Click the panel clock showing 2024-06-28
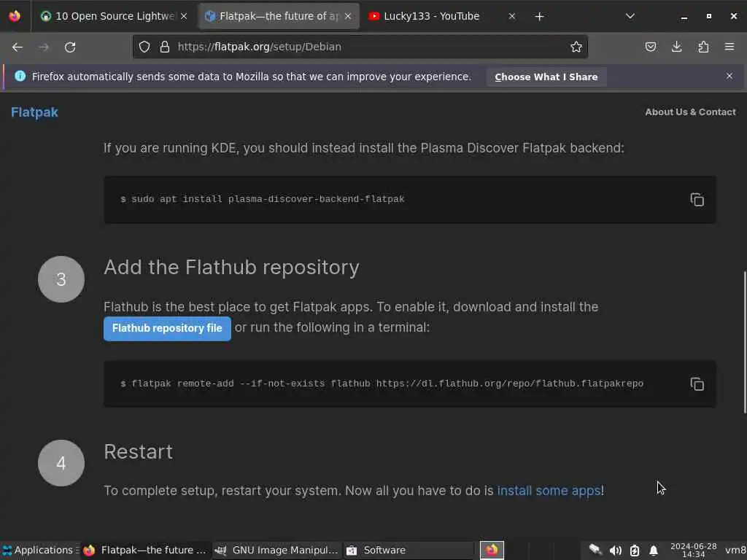 [693, 550]
